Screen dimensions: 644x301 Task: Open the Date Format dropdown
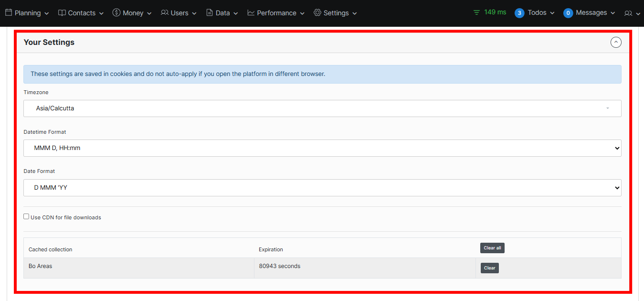(x=322, y=188)
